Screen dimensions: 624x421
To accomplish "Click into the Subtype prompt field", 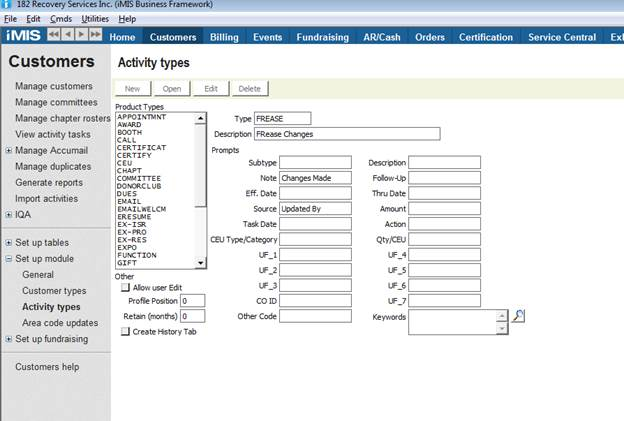I will (x=316, y=162).
